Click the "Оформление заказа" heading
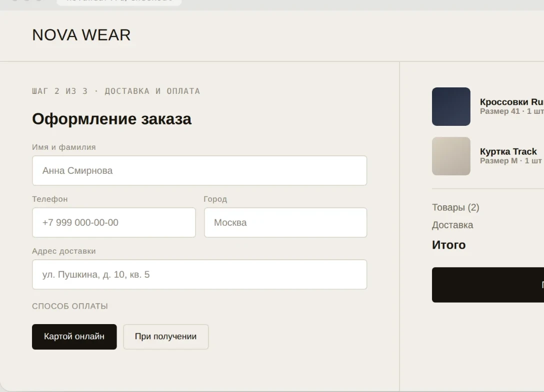The height and width of the screenshot is (392, 544). [111, 119]
